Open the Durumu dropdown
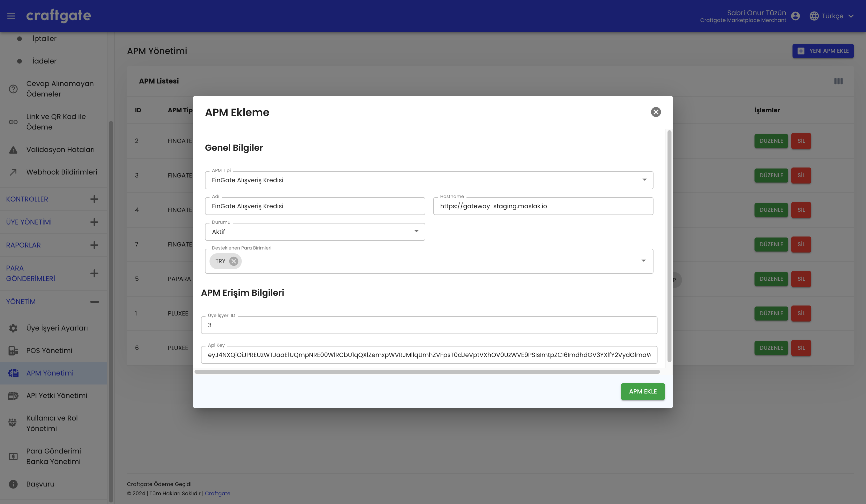Viewport: 866px width, 504px height. (315, 231)
